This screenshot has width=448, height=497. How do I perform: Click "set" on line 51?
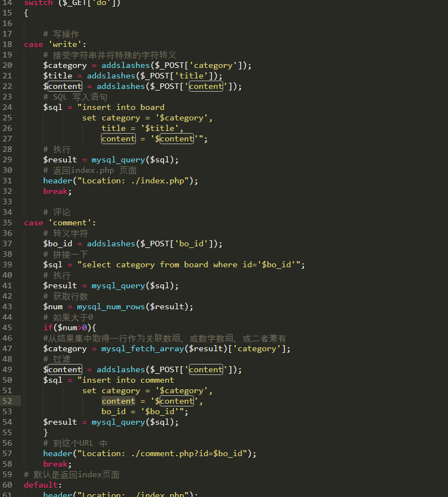89,390
